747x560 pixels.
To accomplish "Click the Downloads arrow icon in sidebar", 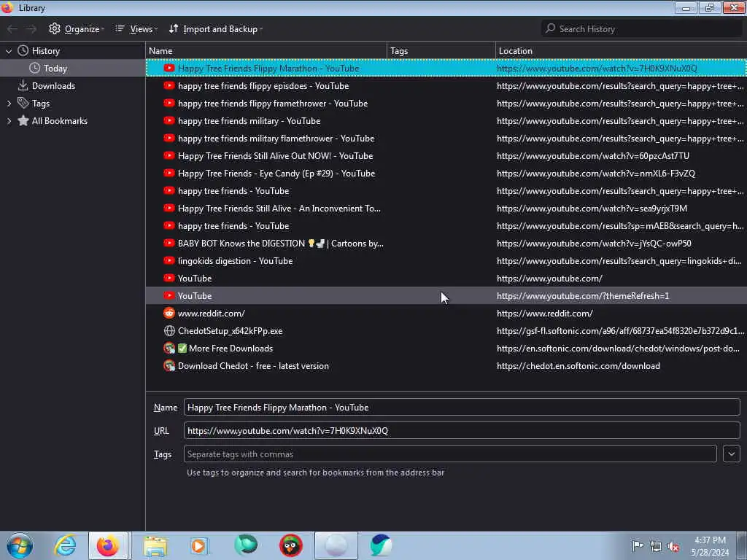I will [x=23, y=85].
